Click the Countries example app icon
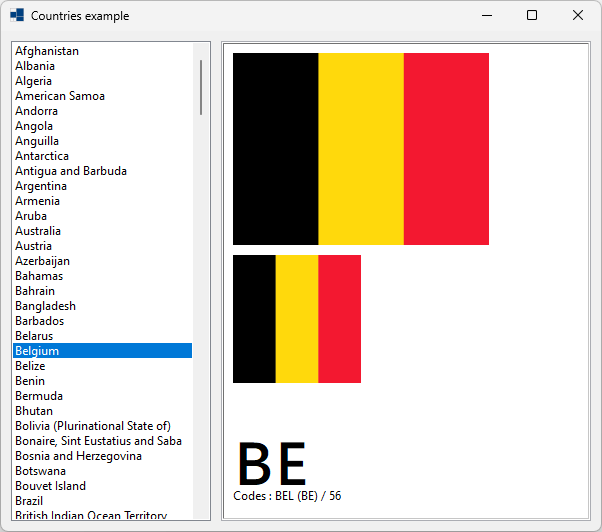The height and width of the screenshot is (532, 602). click(x=16, y=16)
